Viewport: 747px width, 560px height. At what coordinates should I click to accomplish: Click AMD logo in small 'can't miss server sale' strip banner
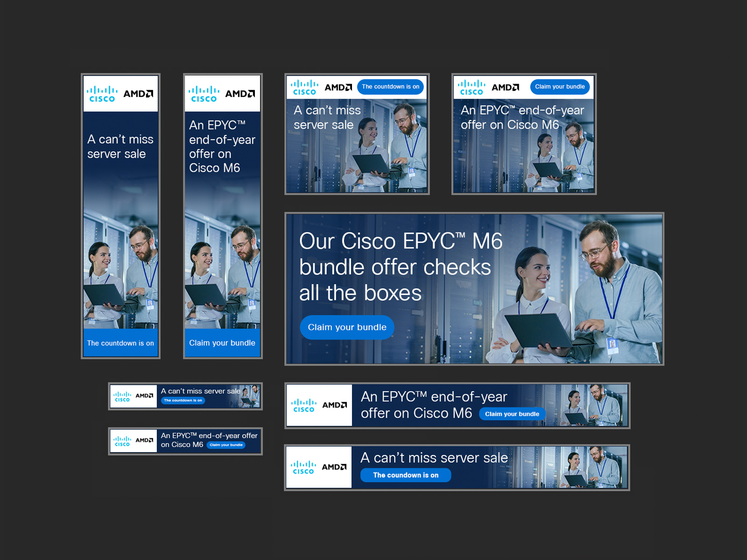pyautogui.click(x=144, y=396)
